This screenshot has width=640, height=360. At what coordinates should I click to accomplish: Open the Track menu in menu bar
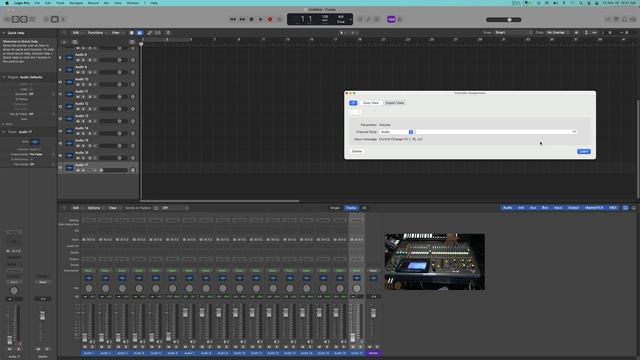[60, 3]
